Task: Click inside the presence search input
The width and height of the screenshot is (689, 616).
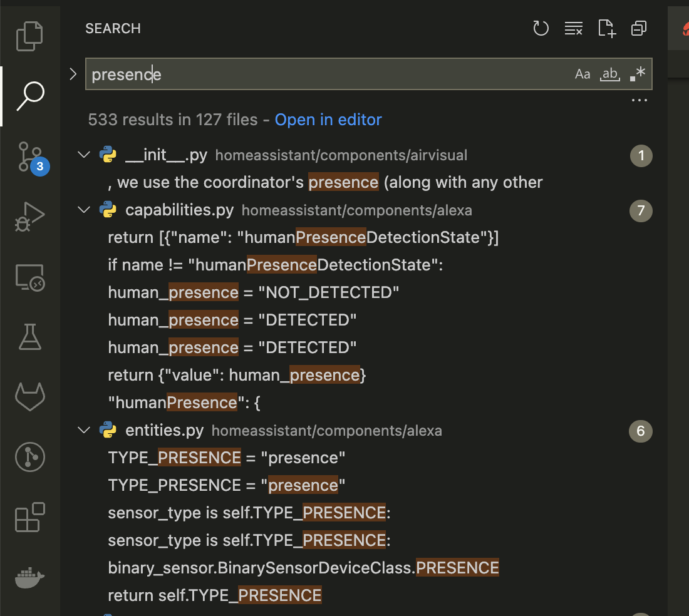Action: point(251,73)
